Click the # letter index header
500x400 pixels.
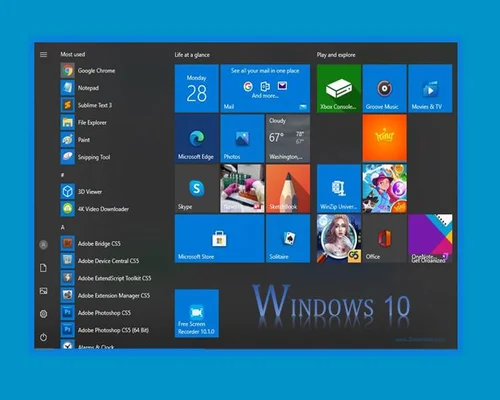pos(62,175)
